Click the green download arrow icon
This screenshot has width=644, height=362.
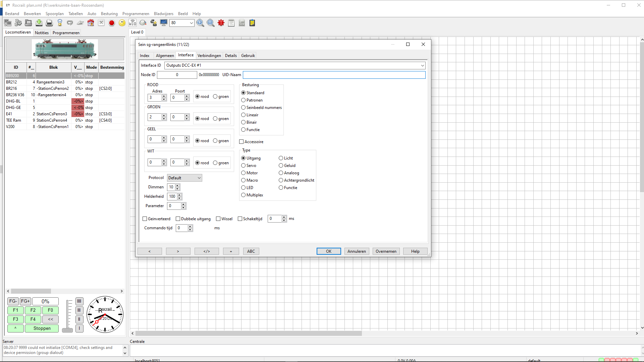coord(39,23)
